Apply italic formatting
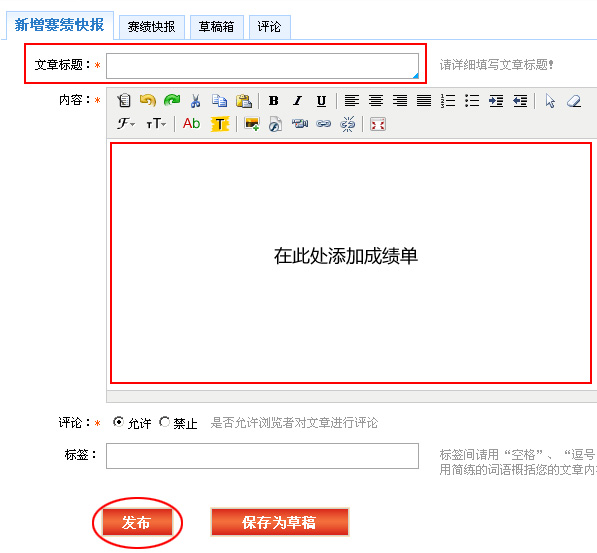The height and width of the screenshot is (553, 597). tap(297, 101)
